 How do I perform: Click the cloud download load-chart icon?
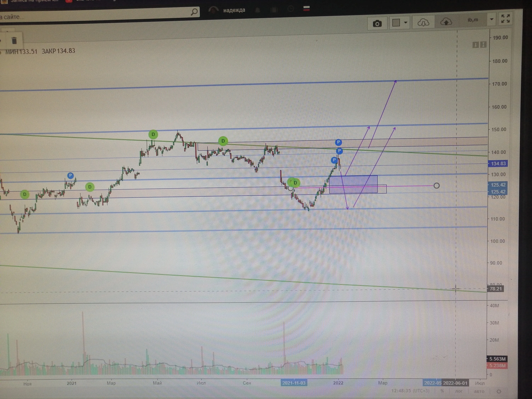click(423, 22)
